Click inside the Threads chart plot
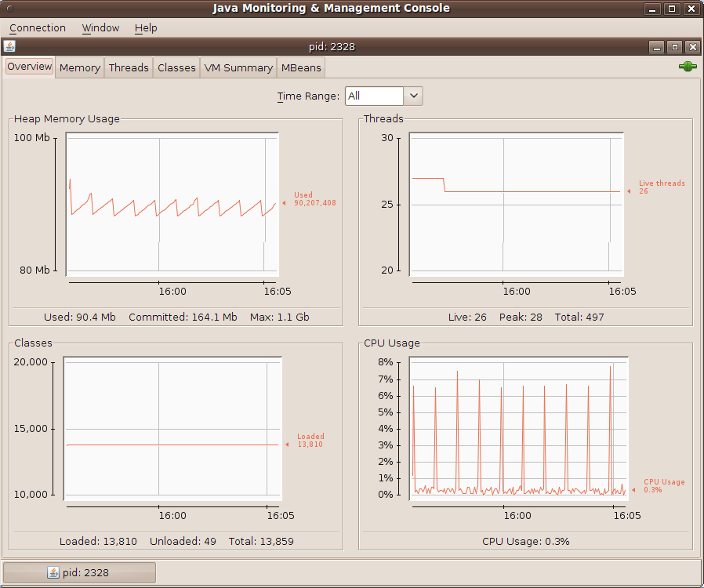Viewport: 704px width, 588px height. 517,204
